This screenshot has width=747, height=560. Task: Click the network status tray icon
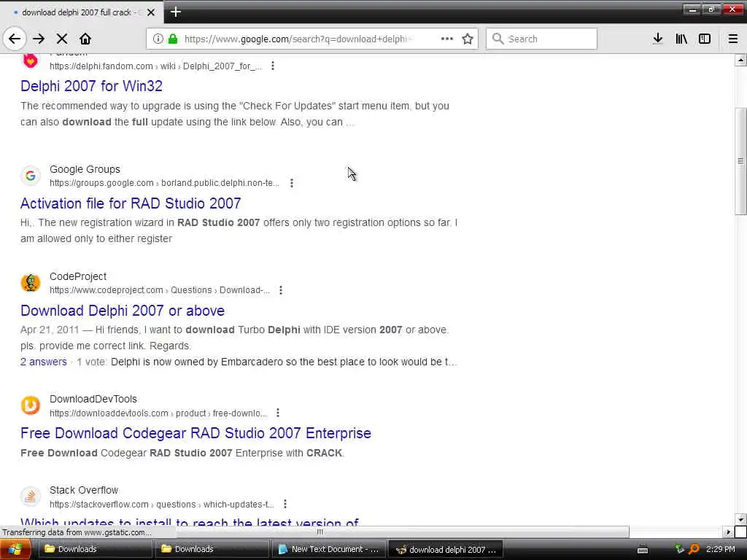pos(680,550)
